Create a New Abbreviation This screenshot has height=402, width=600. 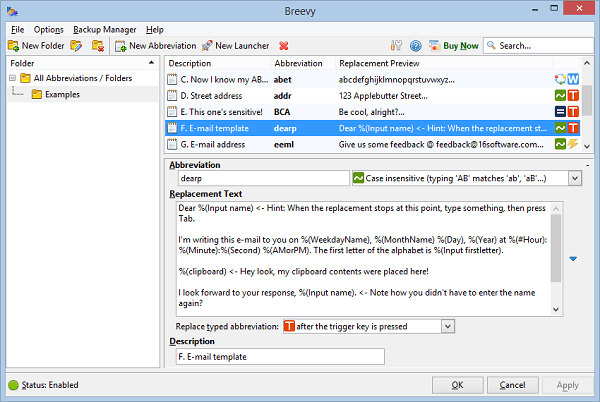click(x=156, y=46)
